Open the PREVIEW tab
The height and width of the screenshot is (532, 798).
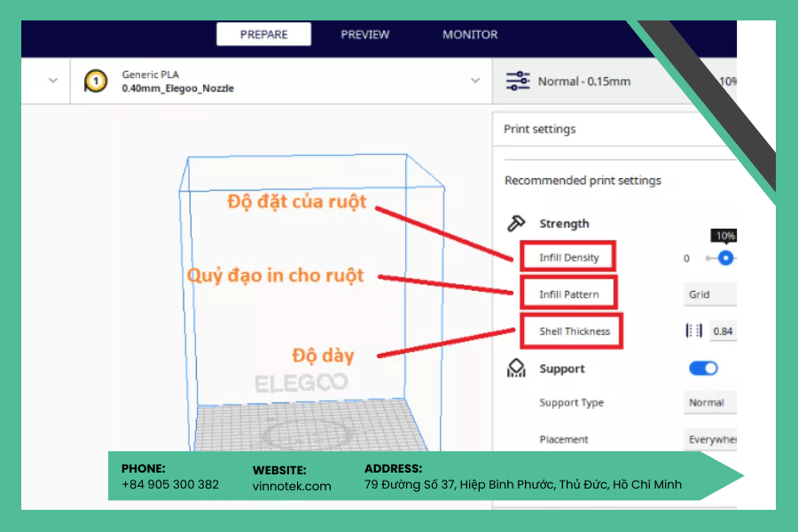(365, 35)
